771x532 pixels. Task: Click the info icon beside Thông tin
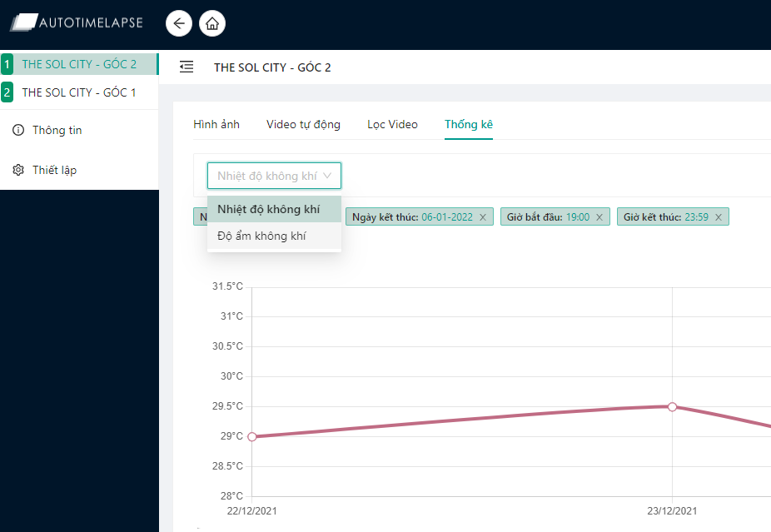(x=18, y=130)
